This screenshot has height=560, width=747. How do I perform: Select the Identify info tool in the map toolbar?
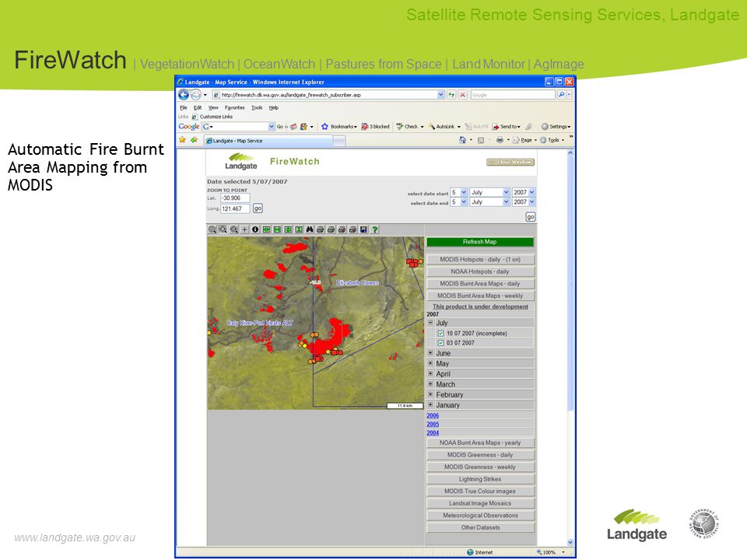255,229
